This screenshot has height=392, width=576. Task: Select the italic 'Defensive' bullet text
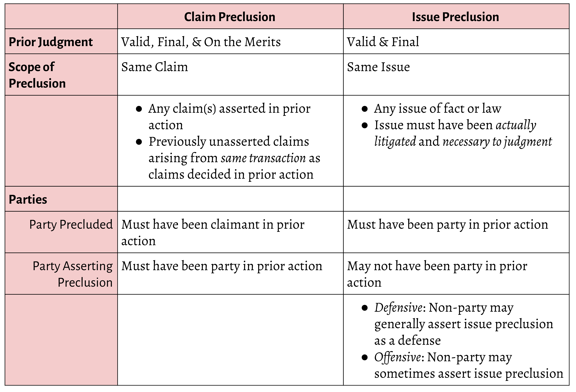[x=398, y=307]
